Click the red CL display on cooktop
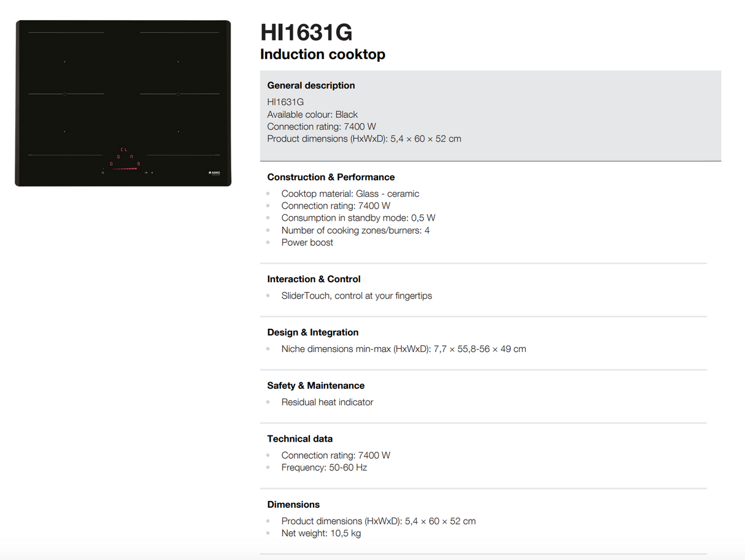This screenshot has width=745, height=560. (123, 149)
